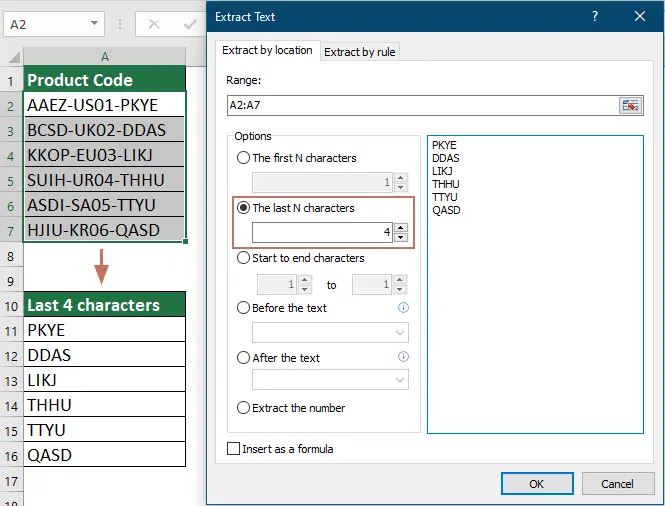The image size is (665, 506).
Task: Confirm the formula bar entry with checkmark icon
Action: tap(190, 24)
